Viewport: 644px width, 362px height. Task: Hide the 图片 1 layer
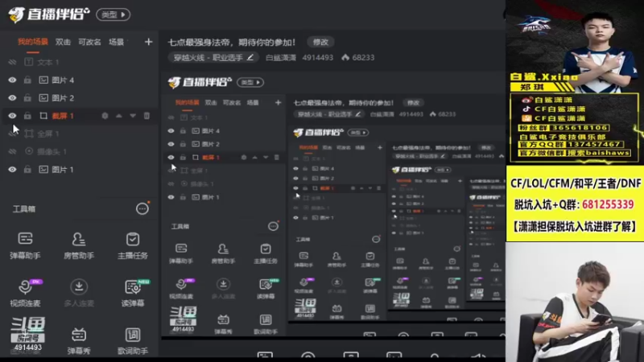click(x=12, y=169)
